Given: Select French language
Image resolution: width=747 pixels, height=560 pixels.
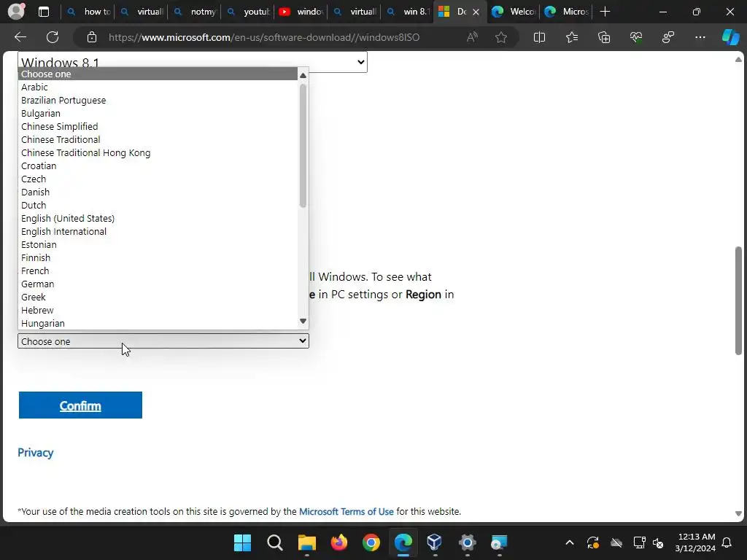Looking at the screenshot, I should pos(158,271).
